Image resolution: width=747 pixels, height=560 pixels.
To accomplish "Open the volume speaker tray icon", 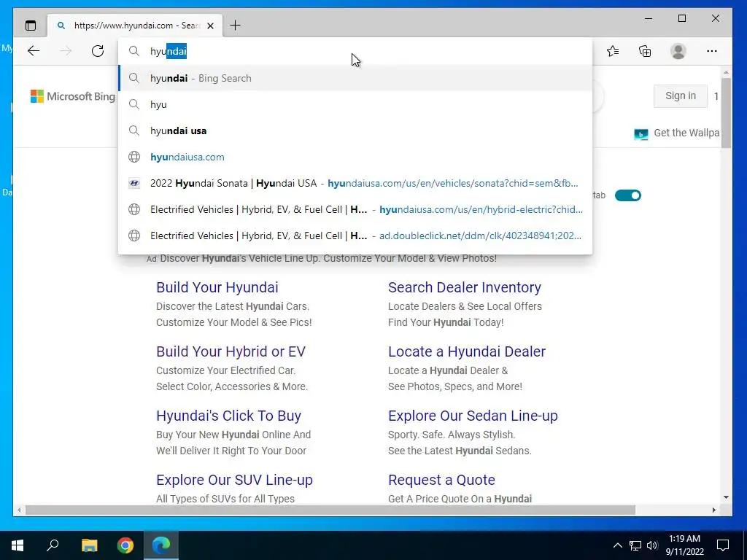I will 652,545.
